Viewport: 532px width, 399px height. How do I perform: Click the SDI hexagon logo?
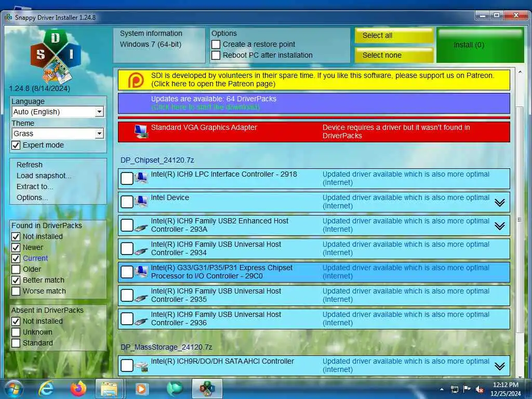[56, 56]
